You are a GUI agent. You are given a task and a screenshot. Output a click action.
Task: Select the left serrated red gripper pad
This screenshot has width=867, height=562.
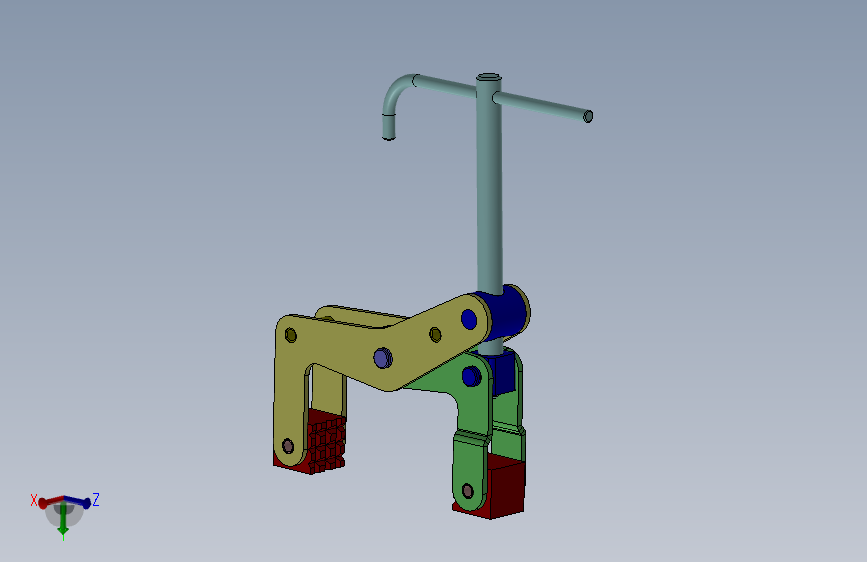tap(326, 443)
